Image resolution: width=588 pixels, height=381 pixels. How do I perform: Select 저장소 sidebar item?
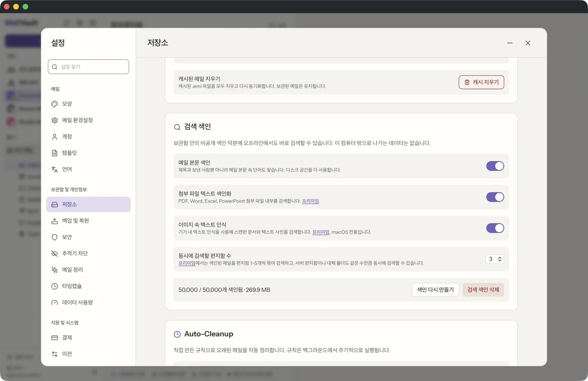(88, 204)
